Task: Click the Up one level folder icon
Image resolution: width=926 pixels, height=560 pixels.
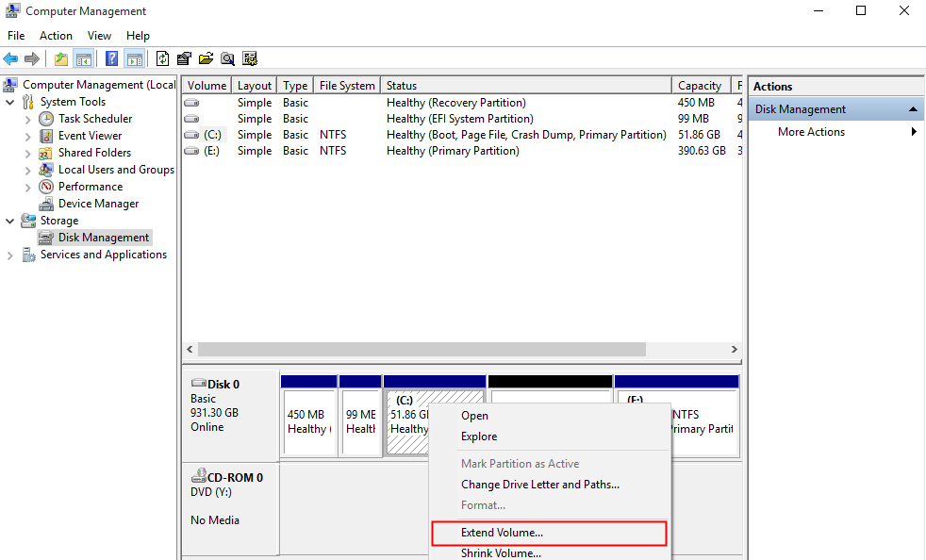Action: coord(60,58)
